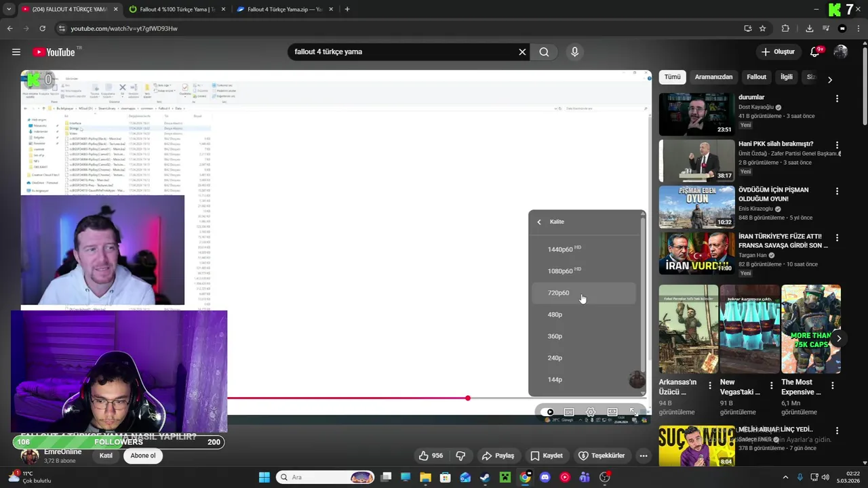
Task: Open the YouTube account avatar menu
Action: tap(841, 52)
